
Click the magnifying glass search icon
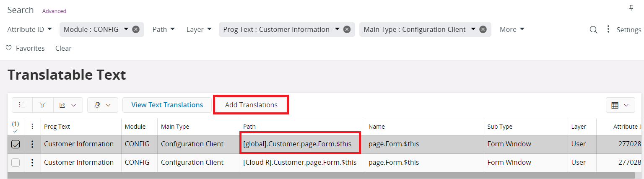coord(593,30)
